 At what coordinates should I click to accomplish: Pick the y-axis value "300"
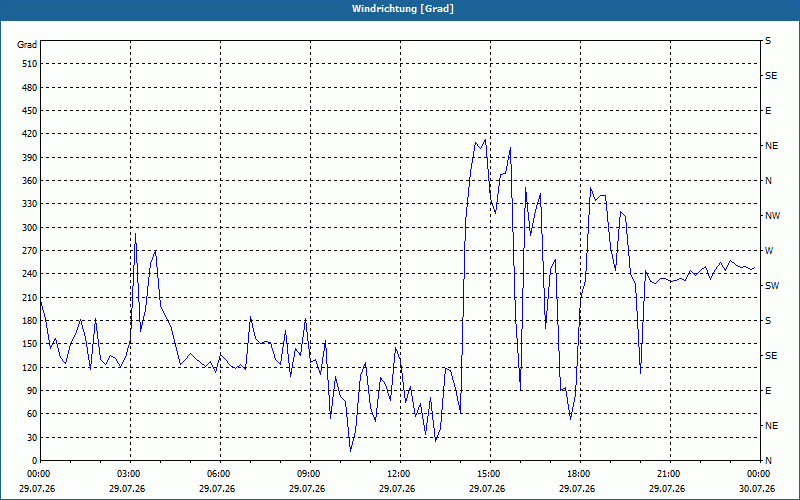tap(30, 228)
